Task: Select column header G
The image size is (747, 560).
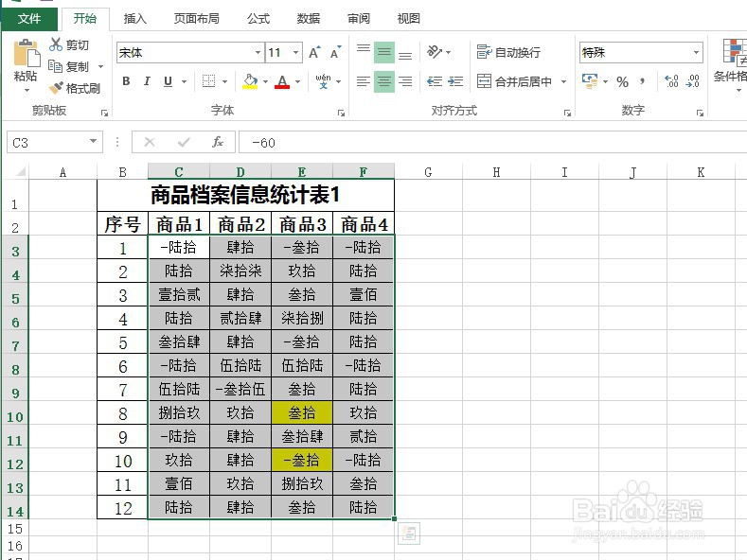Action: (428, 172)
